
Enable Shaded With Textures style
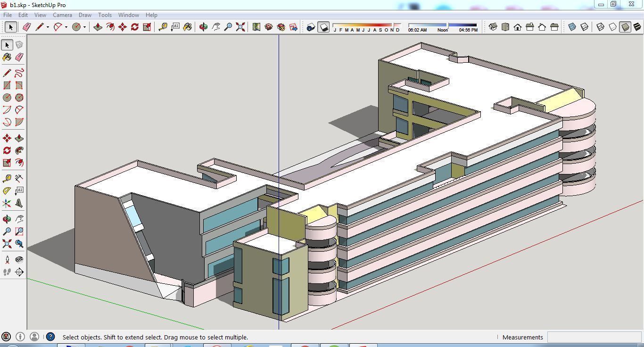pos(637,27)
